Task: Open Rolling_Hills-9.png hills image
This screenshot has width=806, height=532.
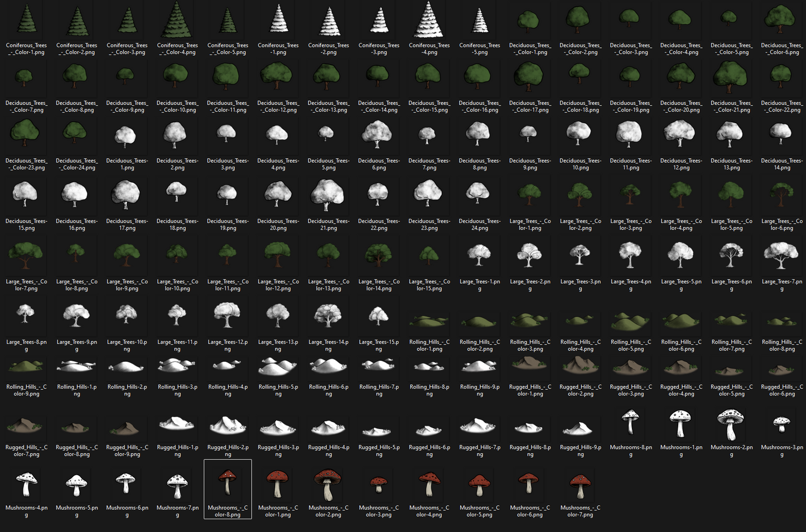Action: (479, 368)
